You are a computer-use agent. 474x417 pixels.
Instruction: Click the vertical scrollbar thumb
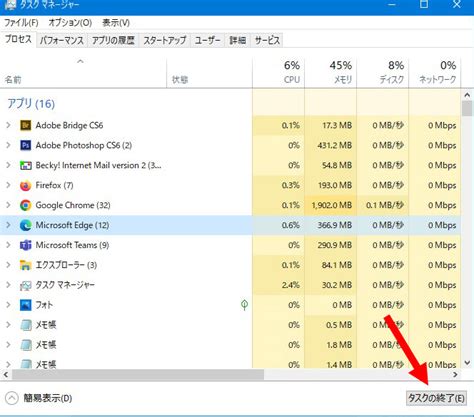click(467, 109)
